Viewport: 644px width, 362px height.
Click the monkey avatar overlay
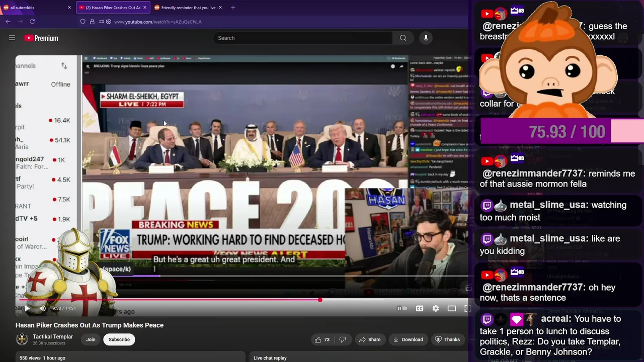click(x=548, y=59)
